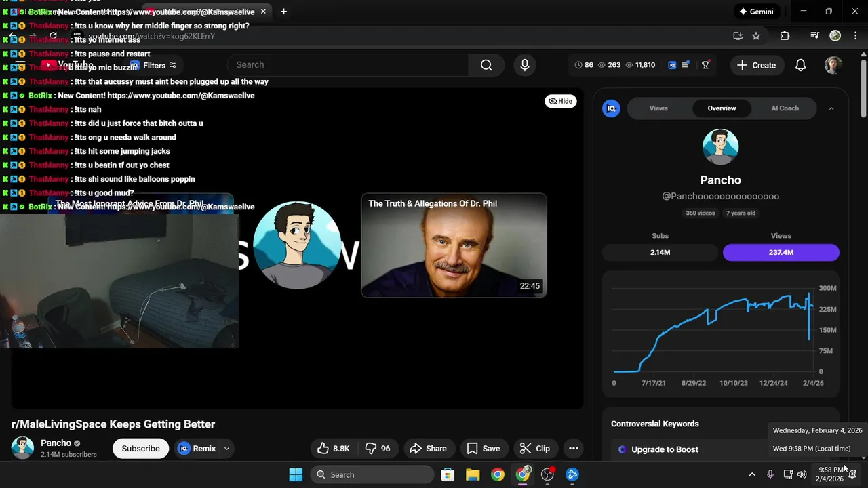Show hidden system tray icons

752,474
